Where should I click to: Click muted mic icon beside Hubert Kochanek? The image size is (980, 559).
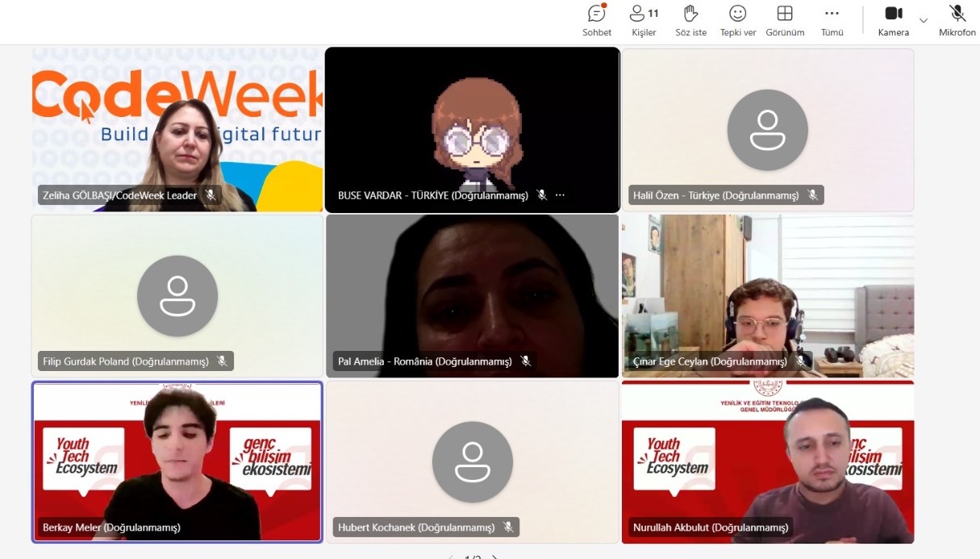[x=508, y=528]
